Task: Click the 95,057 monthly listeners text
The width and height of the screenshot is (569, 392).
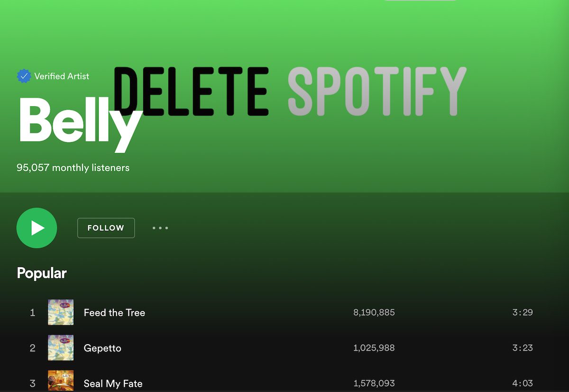Action: coord(72,167)
